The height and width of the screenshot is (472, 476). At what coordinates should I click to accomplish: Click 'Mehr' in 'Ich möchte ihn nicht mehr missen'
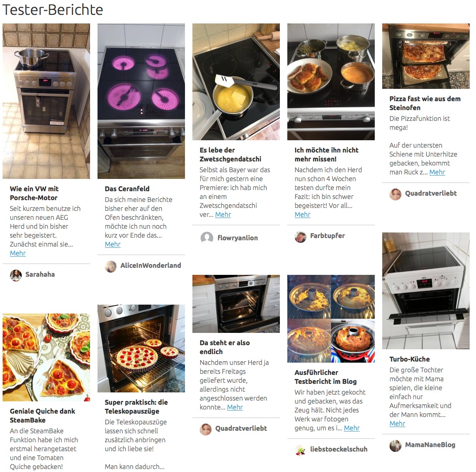click(303, 215)
